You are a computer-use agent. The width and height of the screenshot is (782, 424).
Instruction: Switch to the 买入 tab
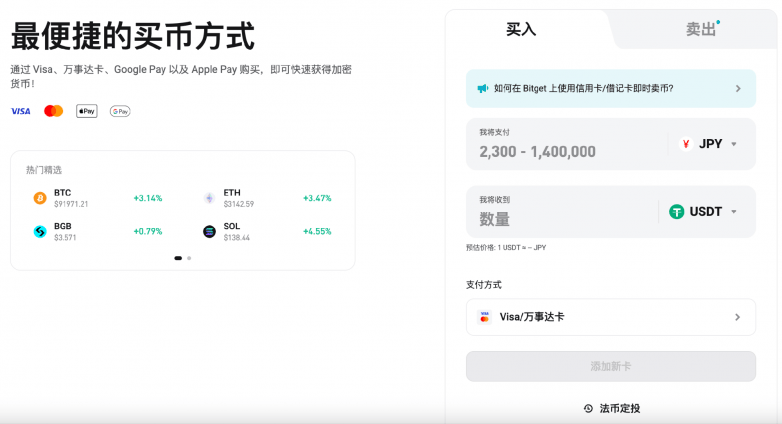click(521, 30)
